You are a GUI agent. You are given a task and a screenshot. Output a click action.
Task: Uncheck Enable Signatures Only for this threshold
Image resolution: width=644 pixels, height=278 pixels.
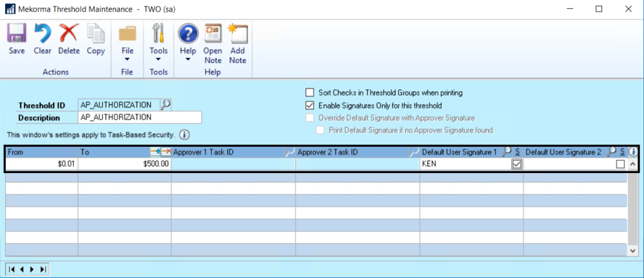click(x=310, y=106)
